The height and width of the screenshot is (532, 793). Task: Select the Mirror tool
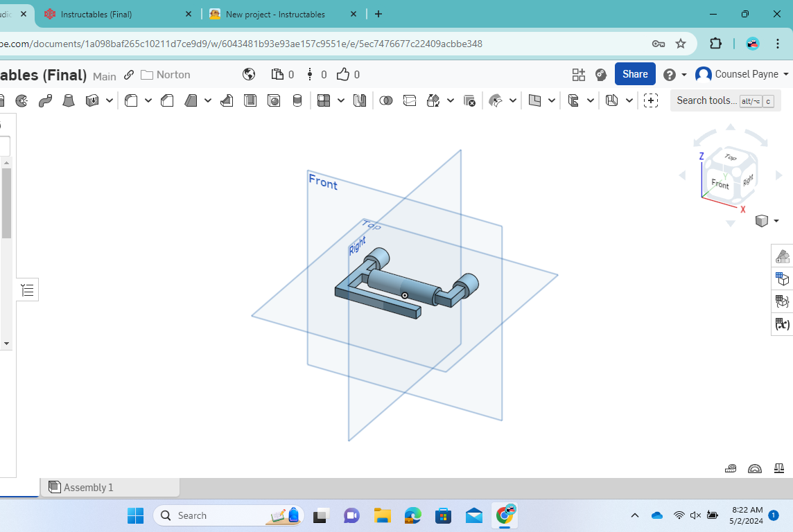tap(360, 100)
